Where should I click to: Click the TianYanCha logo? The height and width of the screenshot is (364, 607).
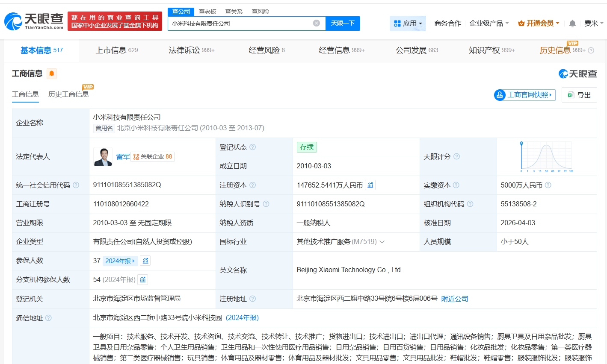point(34,21)
